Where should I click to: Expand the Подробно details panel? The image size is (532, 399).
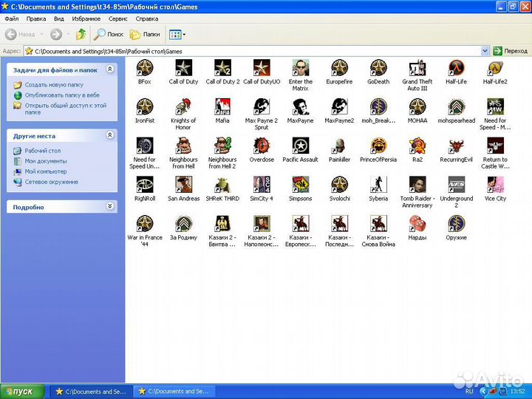[110, 206]
